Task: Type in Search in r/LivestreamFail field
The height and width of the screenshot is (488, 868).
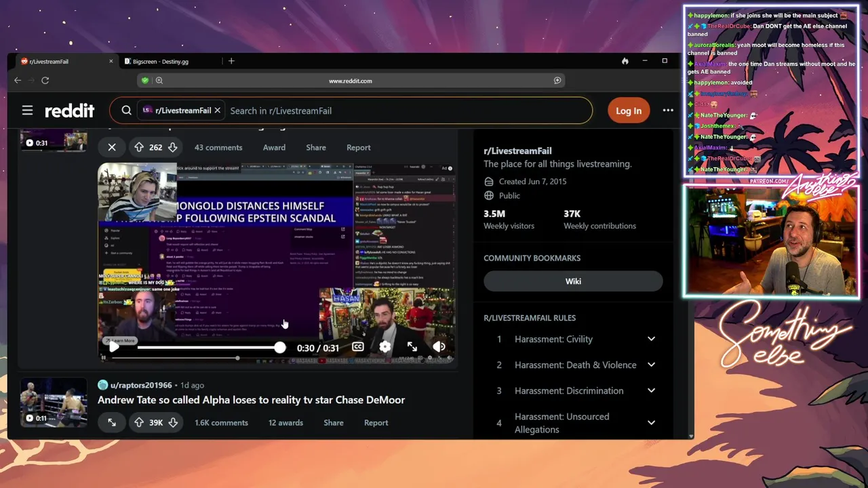Action: coord(407,110)
